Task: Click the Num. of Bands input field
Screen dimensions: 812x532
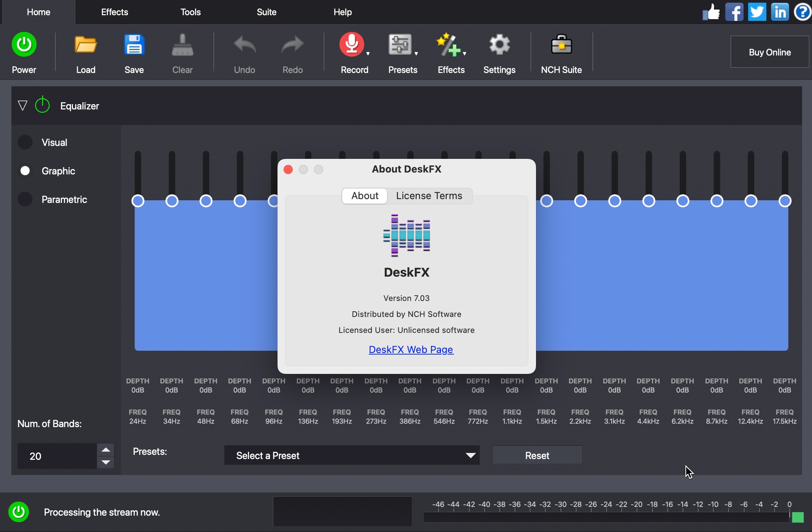Action: (x=57, y=456)
